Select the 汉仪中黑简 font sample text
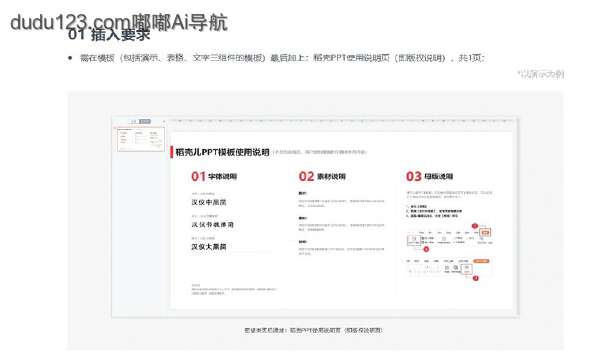Image resolution: width=600 pixels, height=360 pixels. tap(209, 202)
